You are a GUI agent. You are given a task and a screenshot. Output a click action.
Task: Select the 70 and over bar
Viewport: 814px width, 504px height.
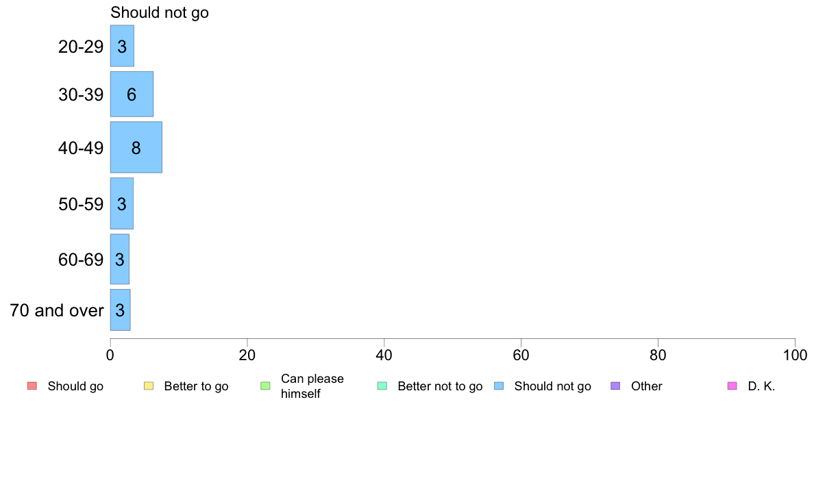(x=121, y=310)
